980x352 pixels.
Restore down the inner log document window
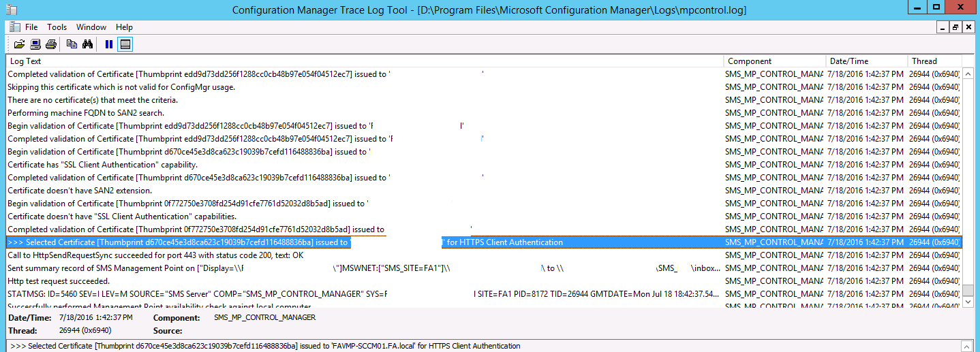(955, 27)
